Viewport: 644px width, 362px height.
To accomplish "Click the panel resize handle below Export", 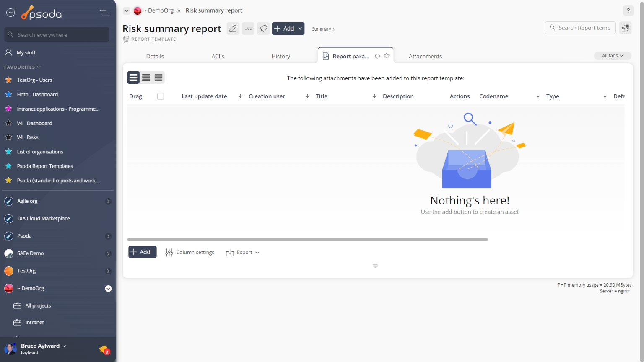I will click(375, 266).
